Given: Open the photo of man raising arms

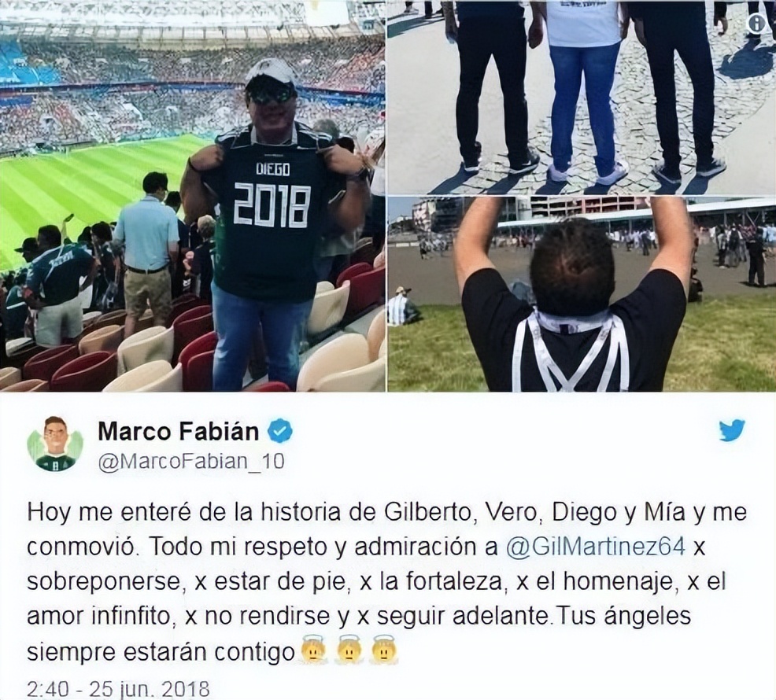Looking at the screenshot, I should click(582, 294).
